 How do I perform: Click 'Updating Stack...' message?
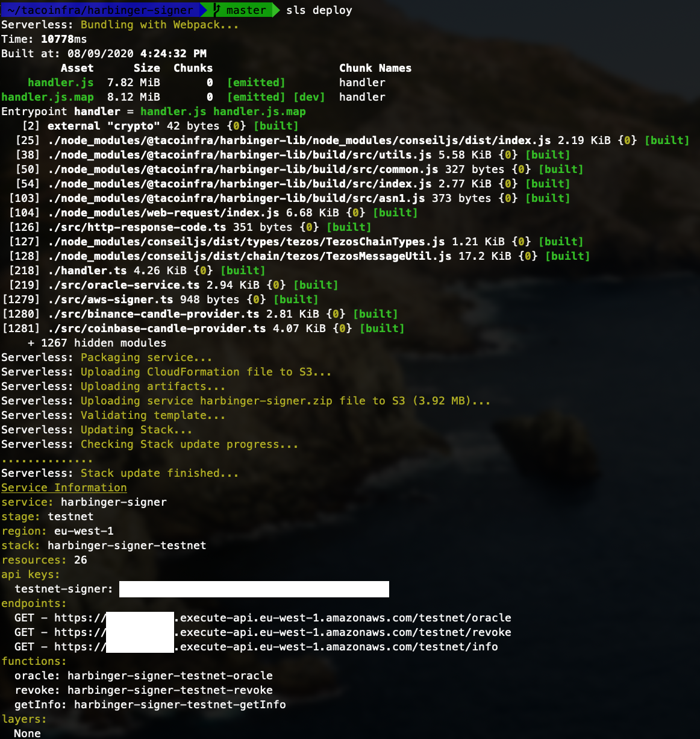point(137,430)
